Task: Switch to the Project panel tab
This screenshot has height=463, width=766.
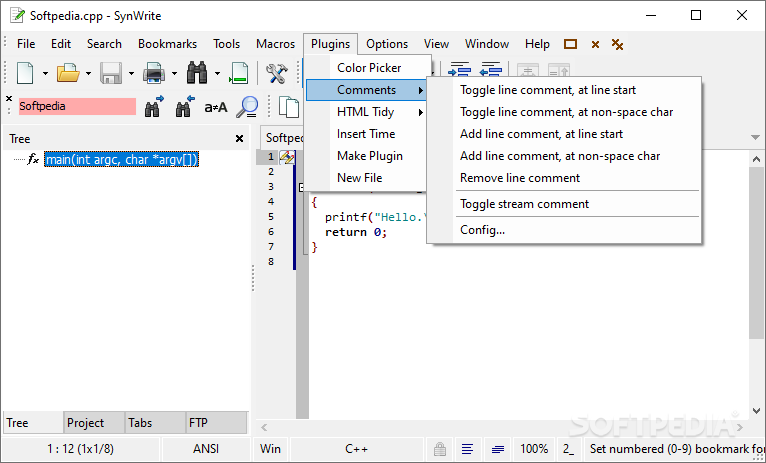Action: click(x=93, y=422)
